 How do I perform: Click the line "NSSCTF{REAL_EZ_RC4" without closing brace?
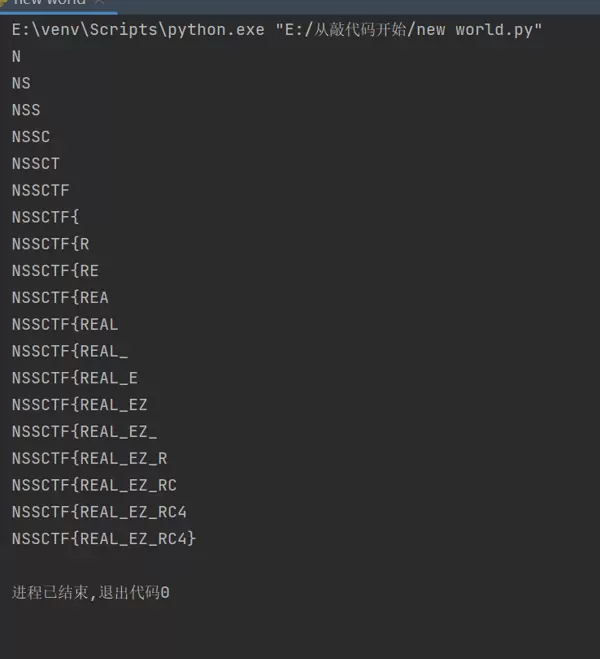(99, 512)
